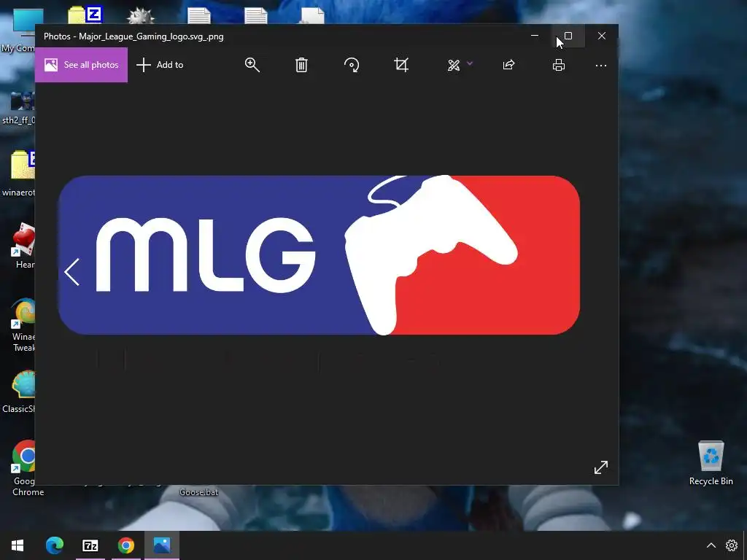The height and width of the screenshot is (560, 747).
Task: Click the Add to button
Action: click(x=160, y=65)
